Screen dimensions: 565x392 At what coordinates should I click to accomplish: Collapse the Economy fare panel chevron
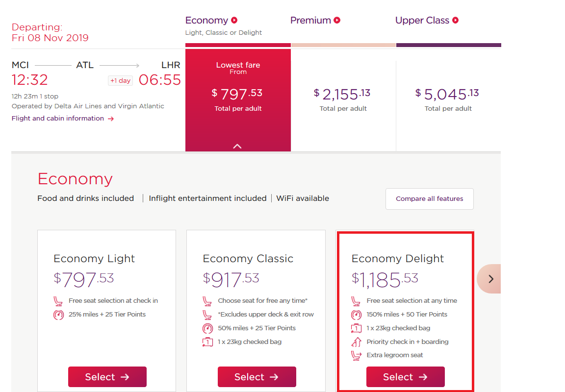237,146
